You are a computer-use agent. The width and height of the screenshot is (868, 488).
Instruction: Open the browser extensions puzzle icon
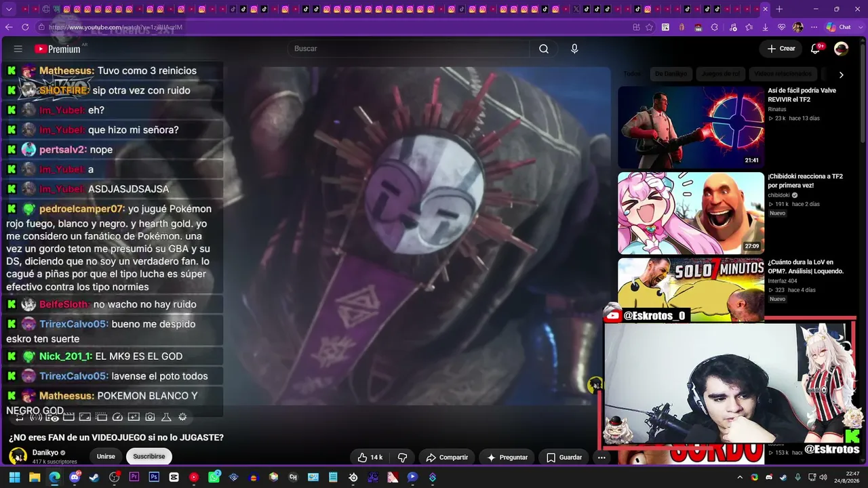click(x=714, y=27)
